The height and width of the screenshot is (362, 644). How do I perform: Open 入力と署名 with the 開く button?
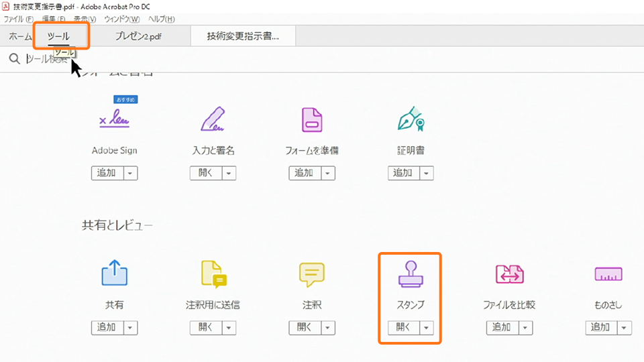tap(206, 173)
